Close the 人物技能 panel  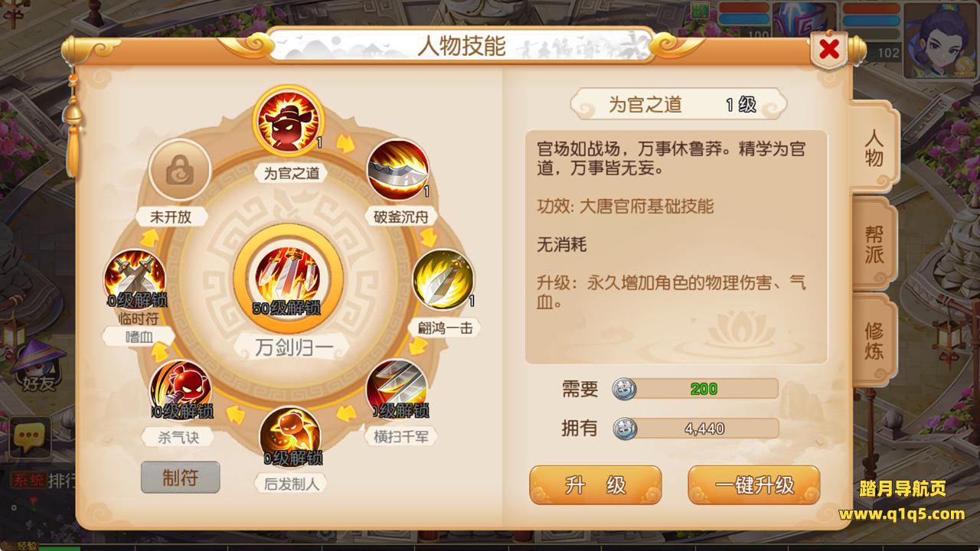pyautogui.click(x=828, y=51)
